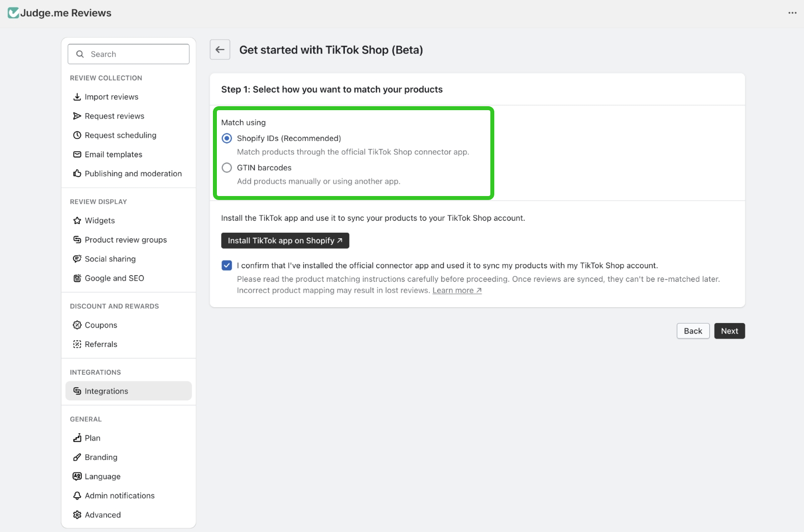Click the Import reviews download icon
This screenshot has height=532, width=804.
pos(77,97)
